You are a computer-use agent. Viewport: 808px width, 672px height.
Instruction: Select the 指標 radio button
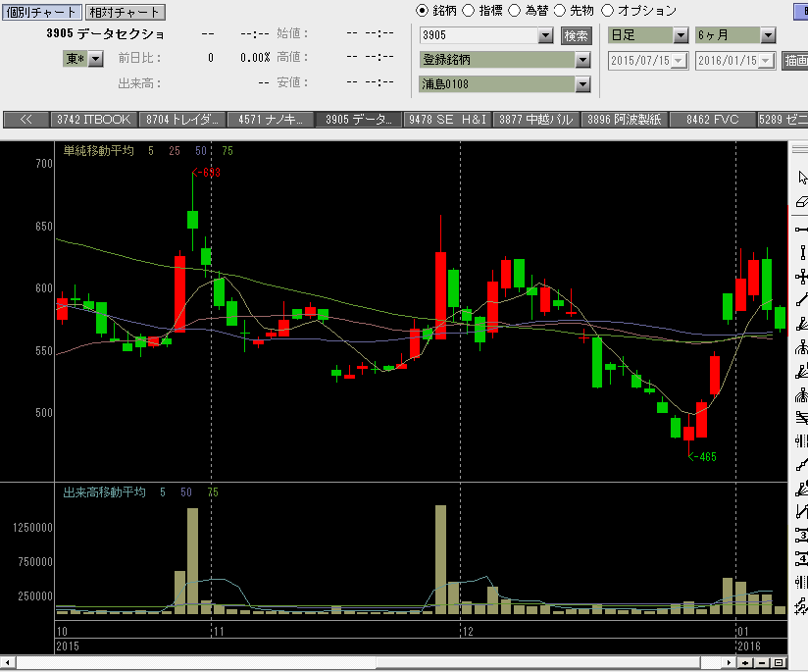(468, 11)
